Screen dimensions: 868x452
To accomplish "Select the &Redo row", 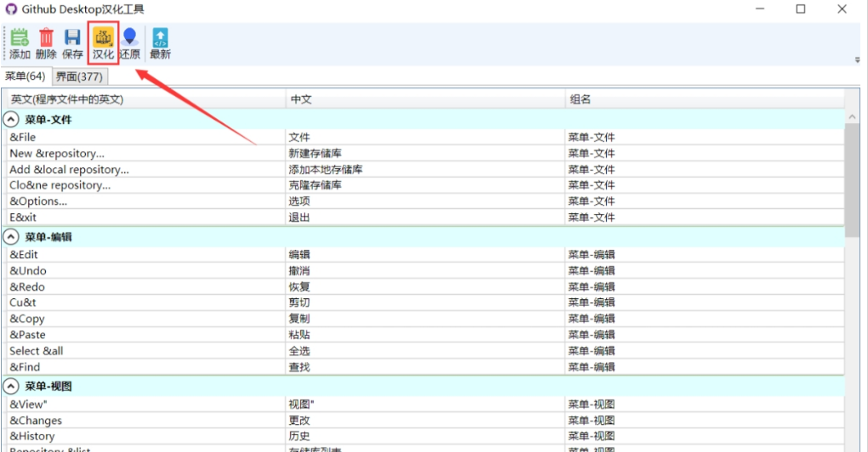I will click(425, 286).
